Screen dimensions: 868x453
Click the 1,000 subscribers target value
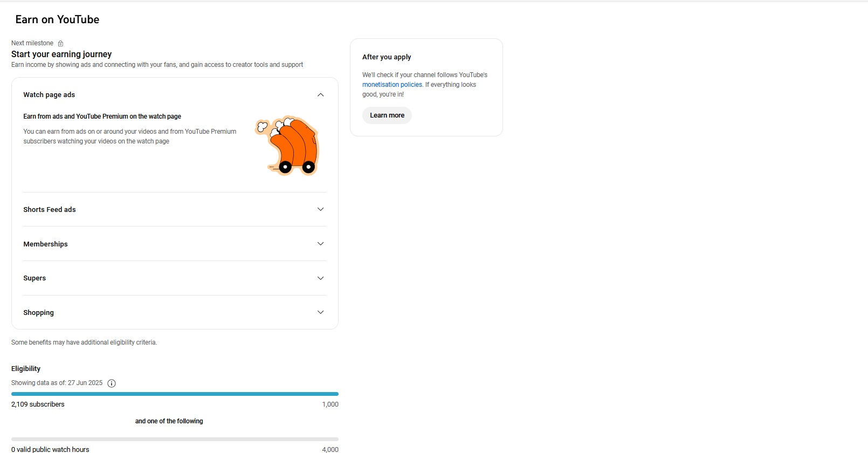[330, 404]
